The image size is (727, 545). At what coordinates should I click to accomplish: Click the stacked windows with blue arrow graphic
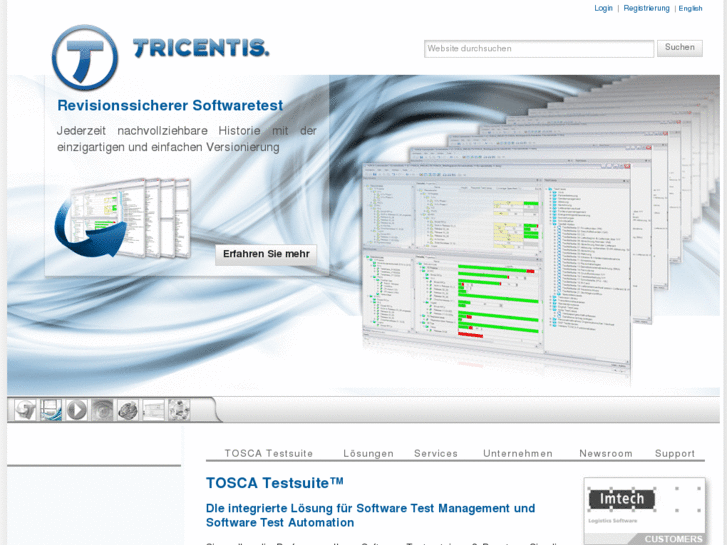122,218
